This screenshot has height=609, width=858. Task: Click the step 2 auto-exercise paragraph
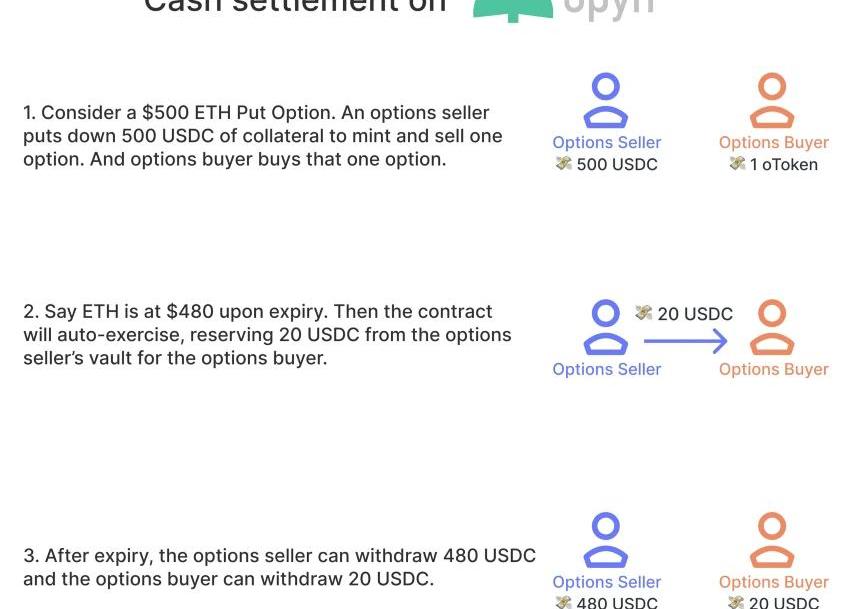coord(267,335)
